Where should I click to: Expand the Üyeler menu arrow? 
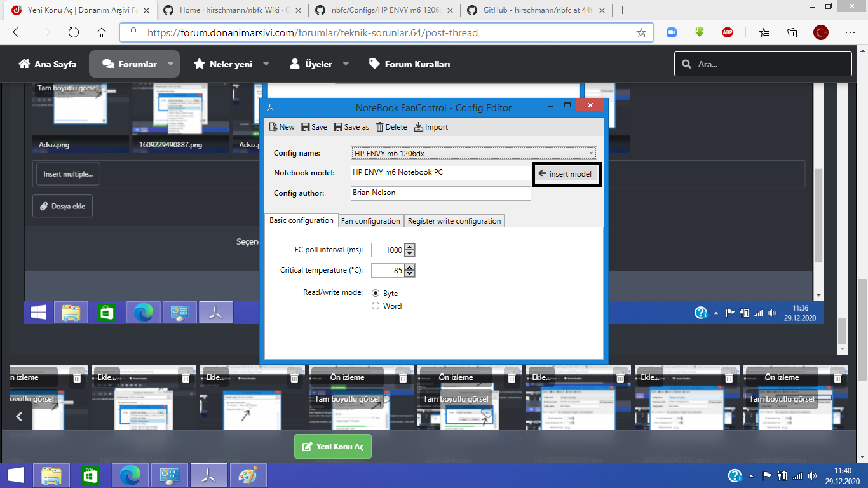[346, 64]
